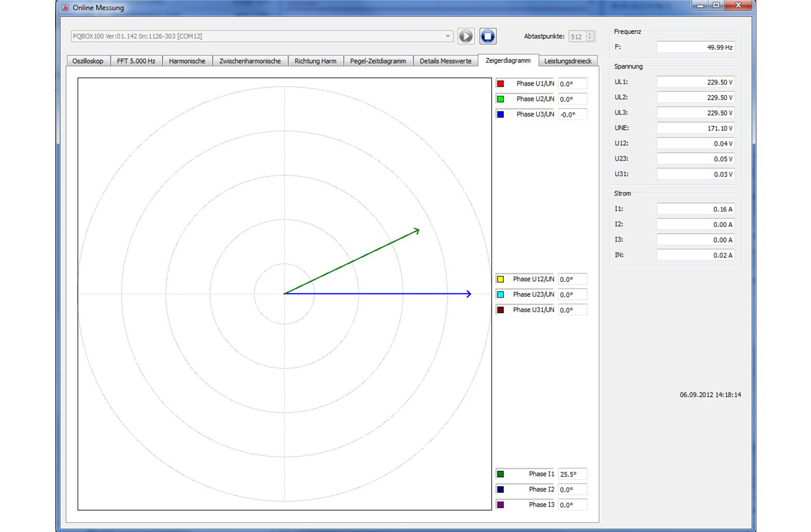Click the stop measurement button
This screenshot has width=811, height=532.
click(x=488, y=36)
